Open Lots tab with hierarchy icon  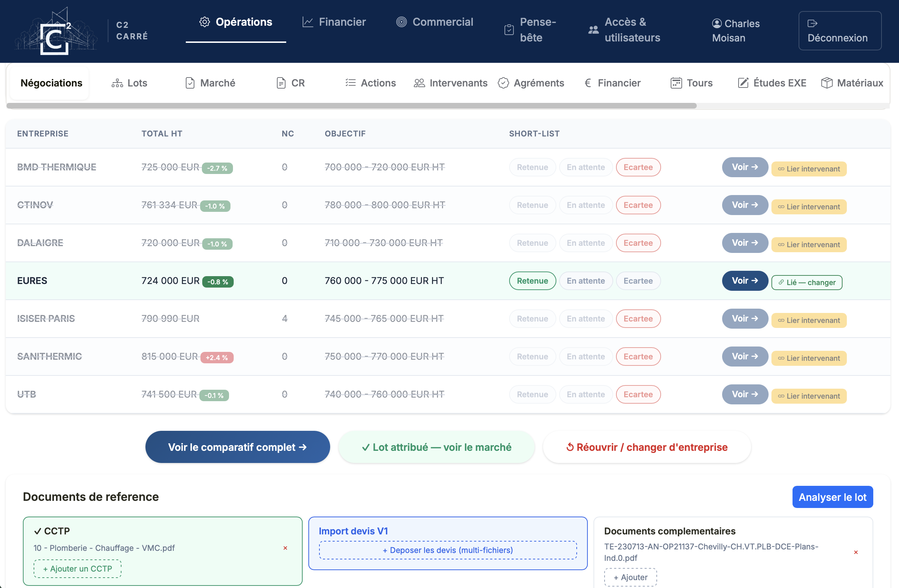point(130,83)
